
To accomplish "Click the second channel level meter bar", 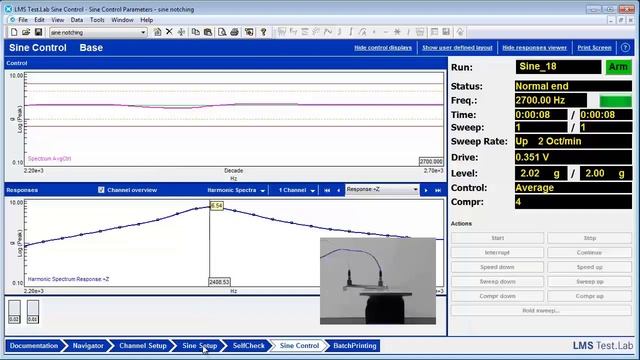I will pos(33,312).
